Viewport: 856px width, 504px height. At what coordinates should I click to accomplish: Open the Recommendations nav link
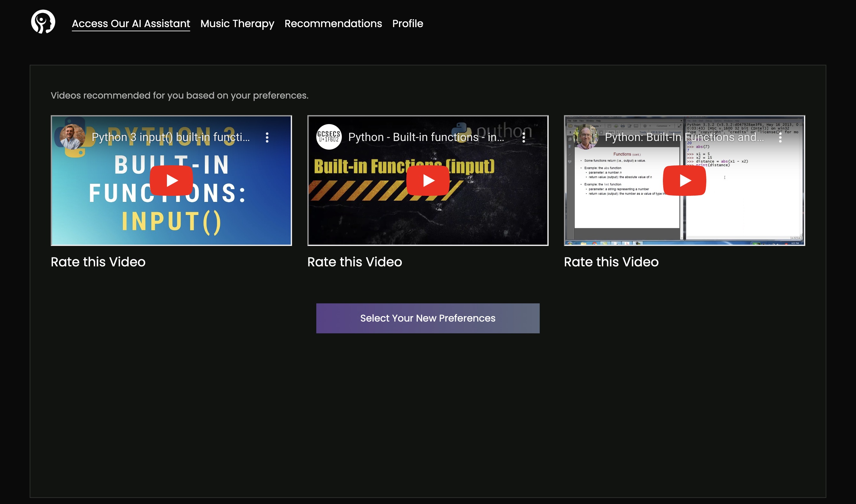(333, 23)
